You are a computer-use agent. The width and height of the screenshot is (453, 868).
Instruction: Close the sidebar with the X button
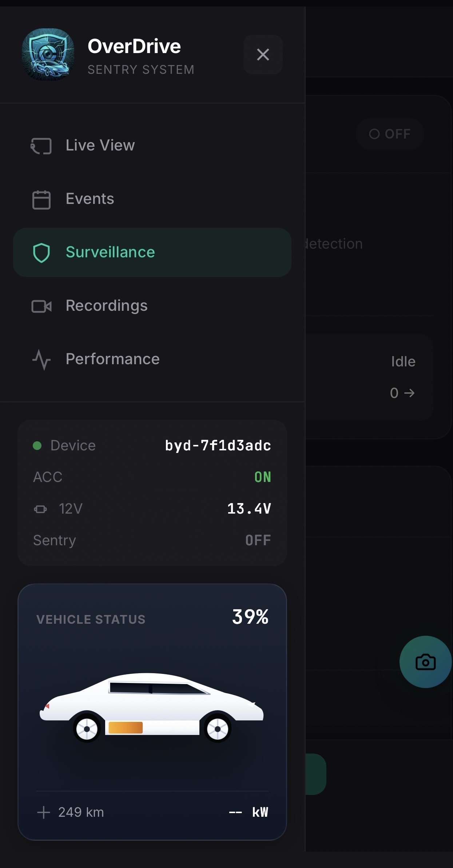click(263, 55)
